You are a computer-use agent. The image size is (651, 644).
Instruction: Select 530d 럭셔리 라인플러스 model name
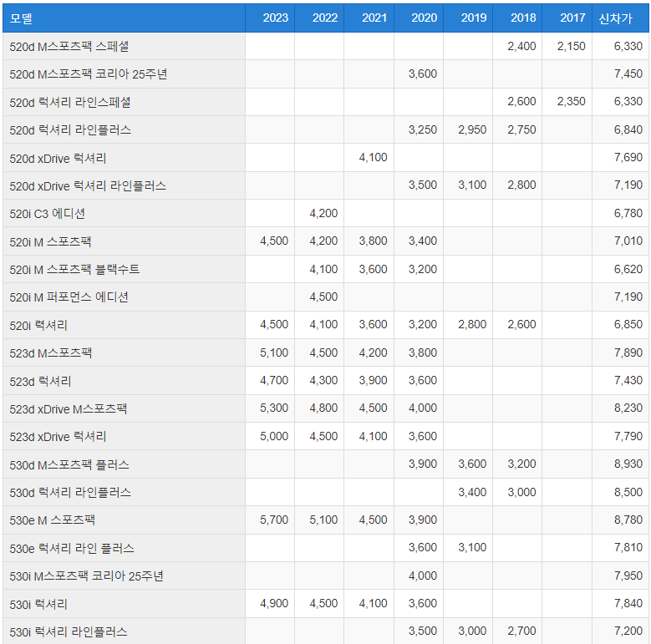[x=70, y=492]
